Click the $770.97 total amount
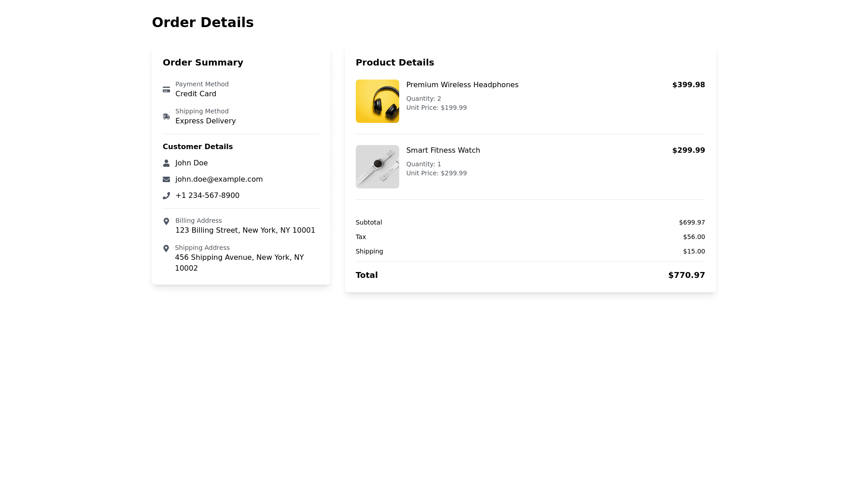The image size is (868, 488). [686, 275]
